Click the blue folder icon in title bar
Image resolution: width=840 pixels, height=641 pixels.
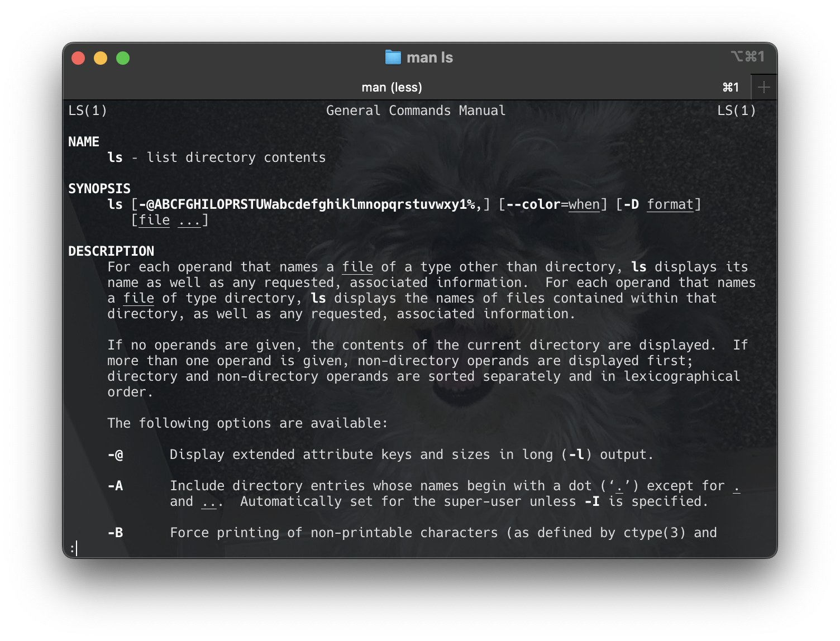click(x=393, y=58)
